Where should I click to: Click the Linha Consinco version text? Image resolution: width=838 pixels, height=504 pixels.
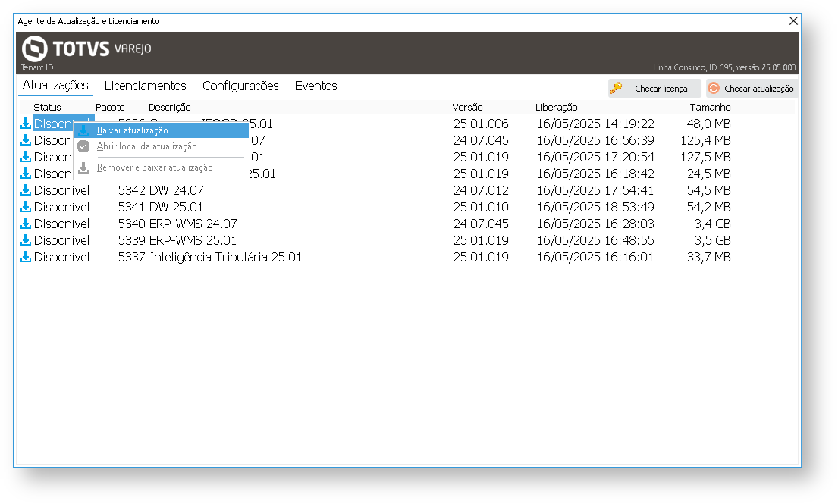(724, 67)
